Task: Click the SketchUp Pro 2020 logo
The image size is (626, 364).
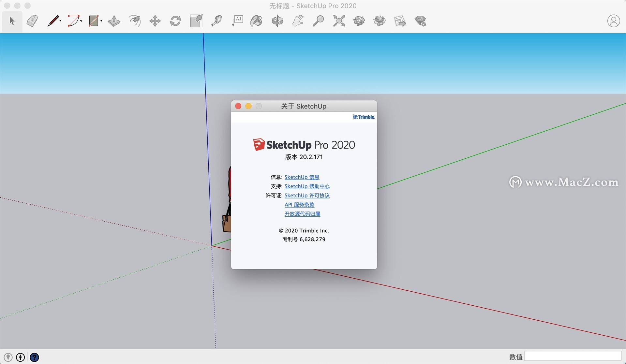Action: click(304, 145)
